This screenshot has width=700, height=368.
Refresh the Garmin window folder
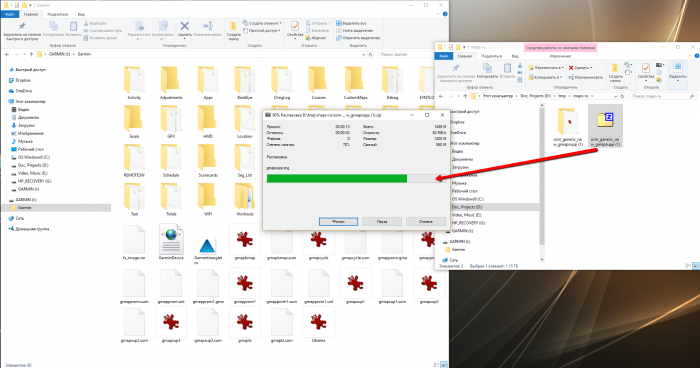[370, 54]
